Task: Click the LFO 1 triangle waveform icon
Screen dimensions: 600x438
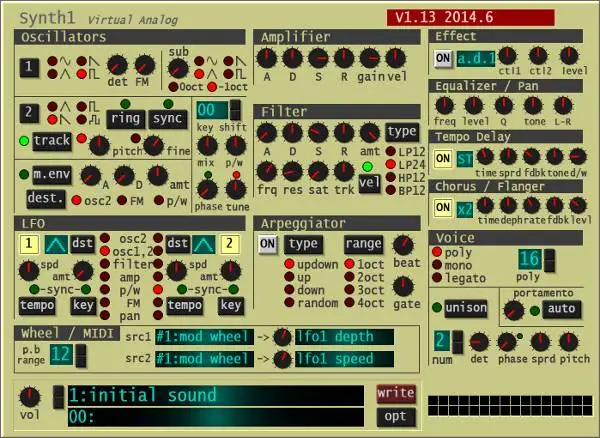Action: (x=55, y=243)
